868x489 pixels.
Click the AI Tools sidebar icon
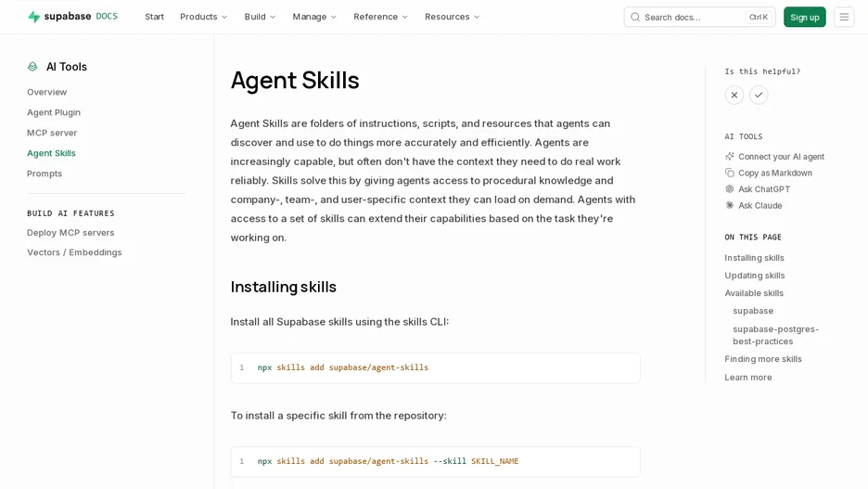click(x=32, y=67)
